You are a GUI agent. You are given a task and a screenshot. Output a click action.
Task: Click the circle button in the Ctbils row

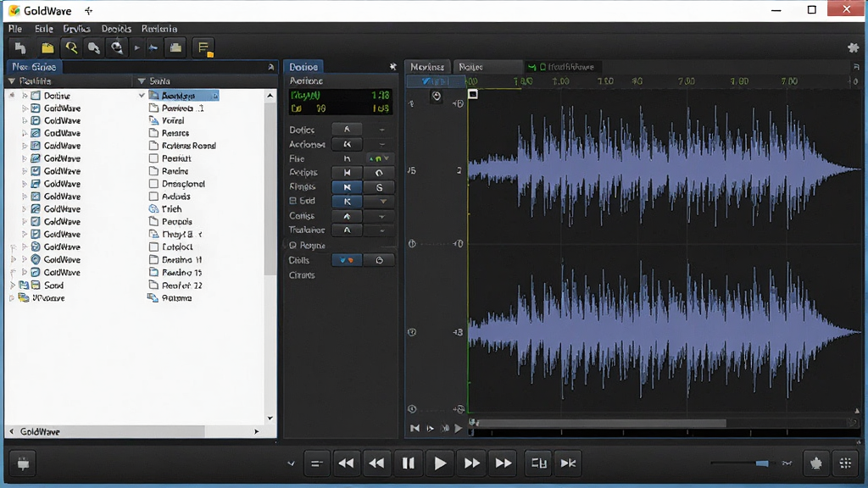(379, 260)
